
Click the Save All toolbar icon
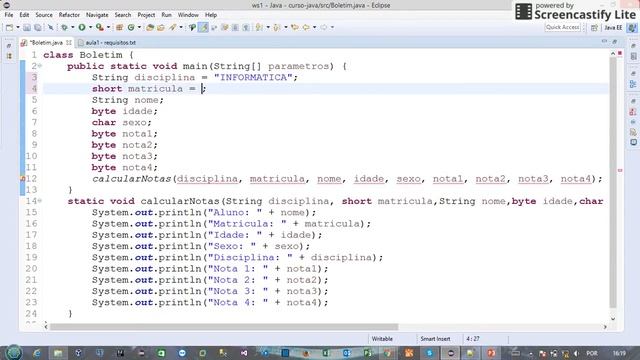coord(37,27)
